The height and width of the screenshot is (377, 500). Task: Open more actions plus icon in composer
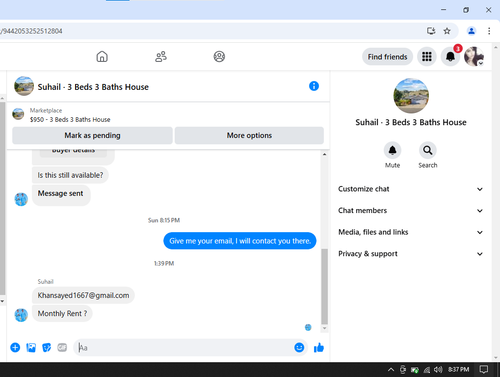click(x=15, y=348)
